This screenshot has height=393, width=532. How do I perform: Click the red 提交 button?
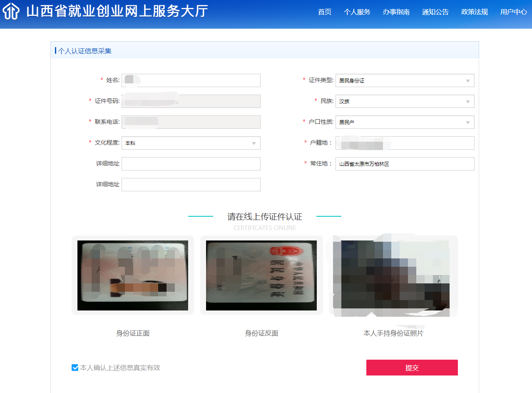click(412, 368)
